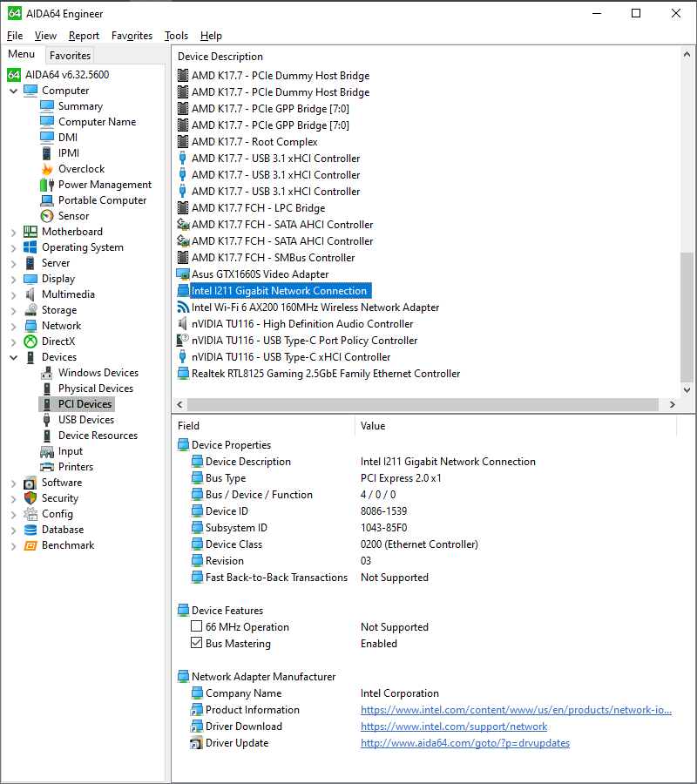697x784 pixels.
Task: Open the Intel Driver Download link
Action: (454, 727)
